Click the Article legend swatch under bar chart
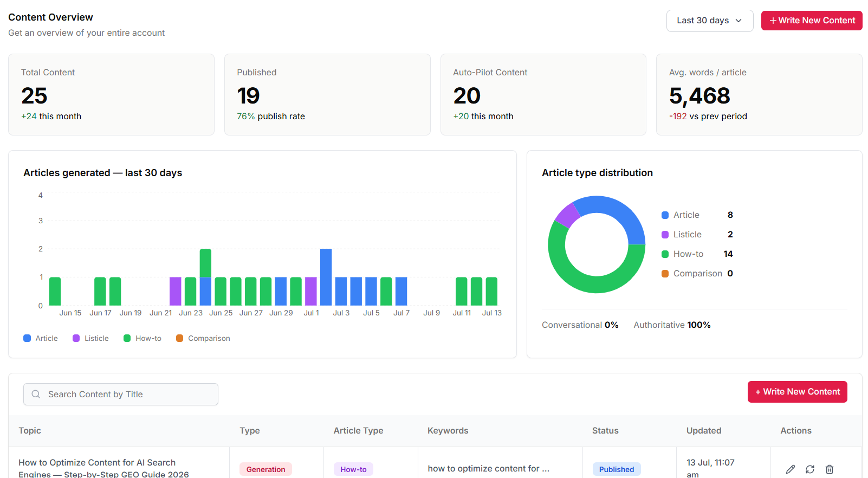Screen dimensions: 868x478 pyautogui.click(x=27, y=338)
